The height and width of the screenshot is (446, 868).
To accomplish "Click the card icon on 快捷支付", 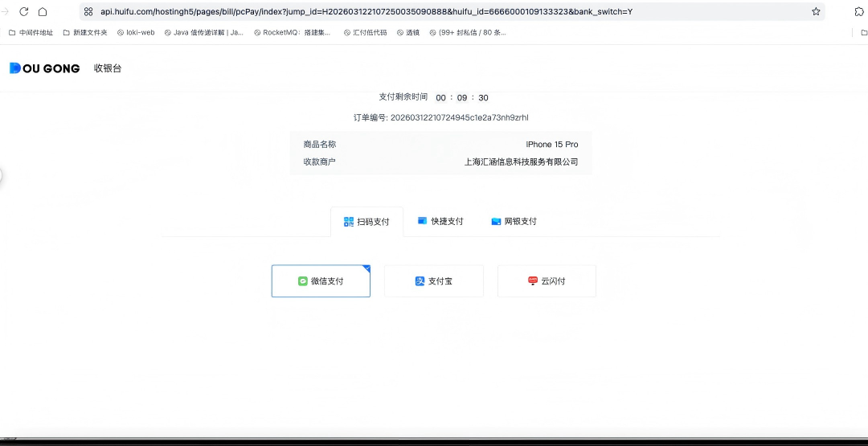I will pyautogui.click(x=423, y=221).
